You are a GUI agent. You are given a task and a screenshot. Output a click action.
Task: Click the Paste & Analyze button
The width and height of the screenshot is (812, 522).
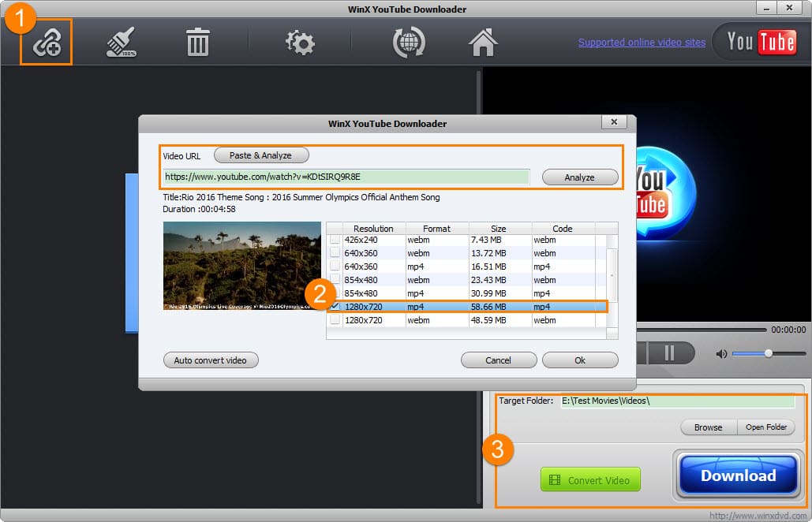pos(261,155)
